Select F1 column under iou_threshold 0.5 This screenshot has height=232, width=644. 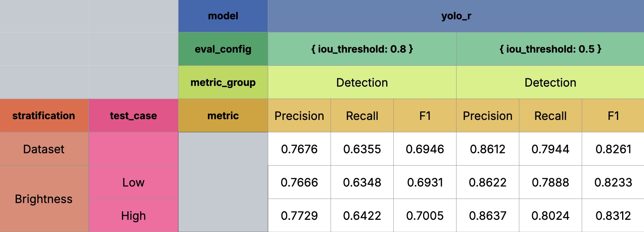(613, 116)
